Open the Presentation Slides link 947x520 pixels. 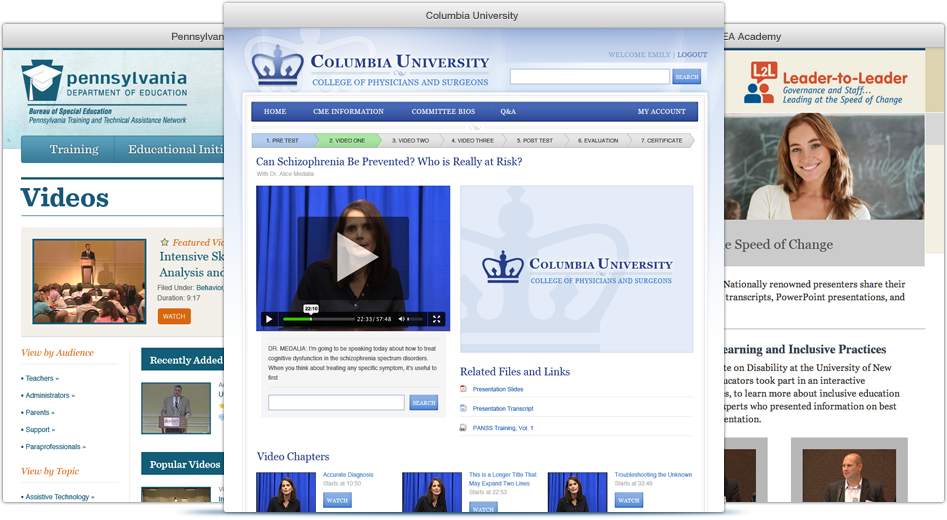[498, 389]
